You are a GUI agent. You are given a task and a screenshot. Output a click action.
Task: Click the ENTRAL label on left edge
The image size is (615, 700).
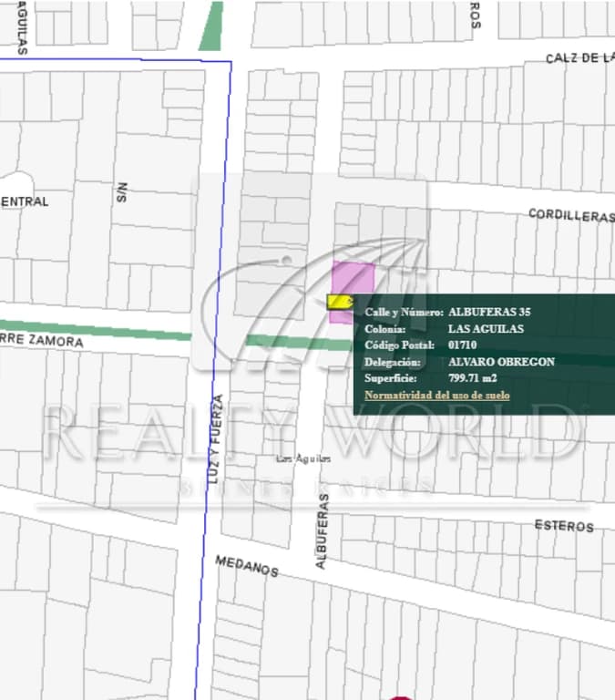click(25, 201)
